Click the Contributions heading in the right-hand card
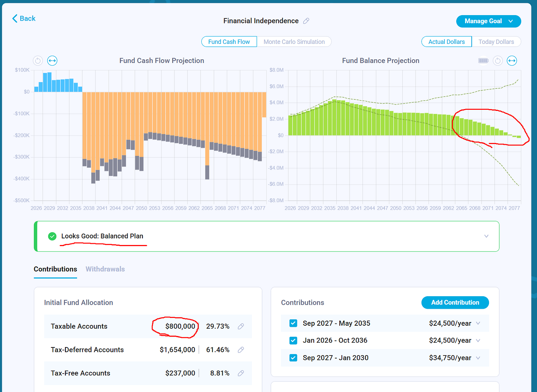This screenshot has height=392, width=537. tap(302, 302)
